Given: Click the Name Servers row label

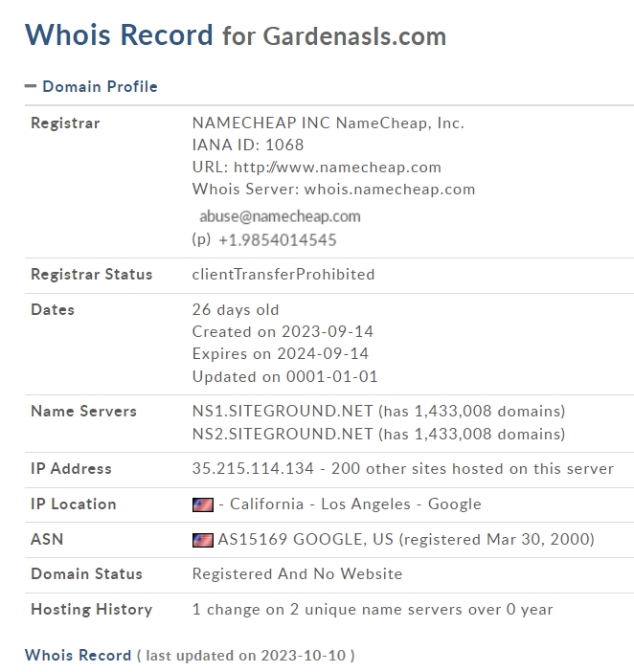Looking at the screenshot, I should pos(83,411).
